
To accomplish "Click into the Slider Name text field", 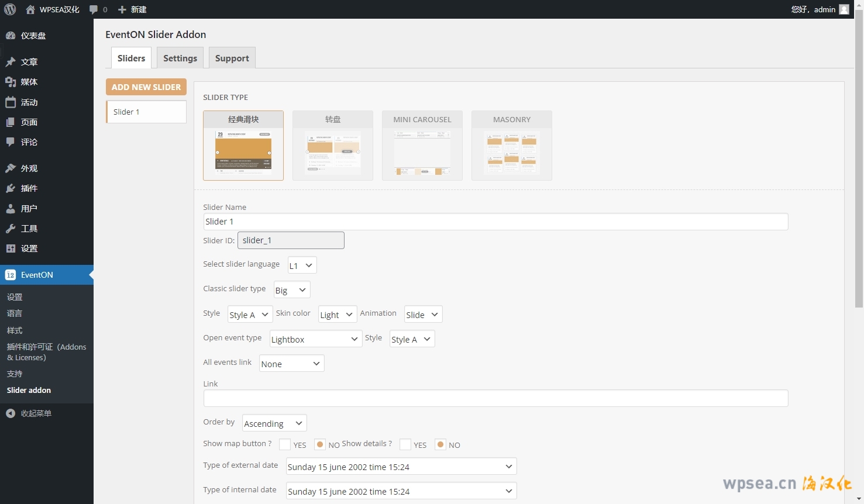I will (495, 222).
